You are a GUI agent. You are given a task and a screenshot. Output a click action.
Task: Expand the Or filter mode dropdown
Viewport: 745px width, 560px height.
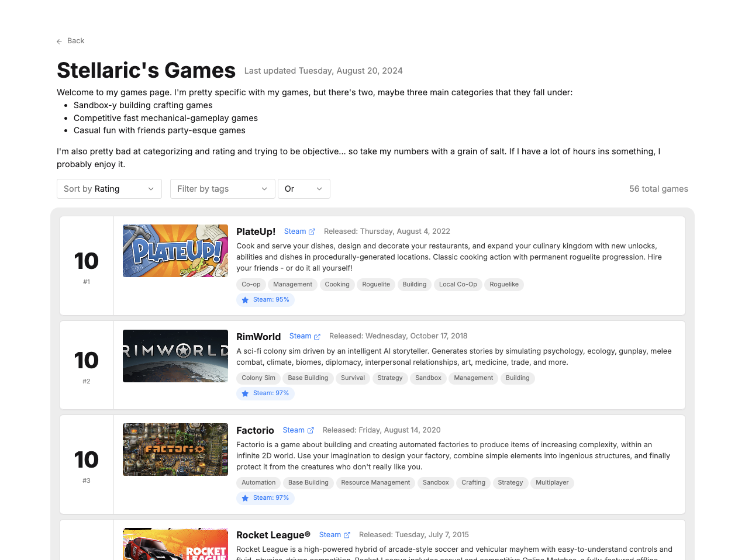click(x=303, y=188)
